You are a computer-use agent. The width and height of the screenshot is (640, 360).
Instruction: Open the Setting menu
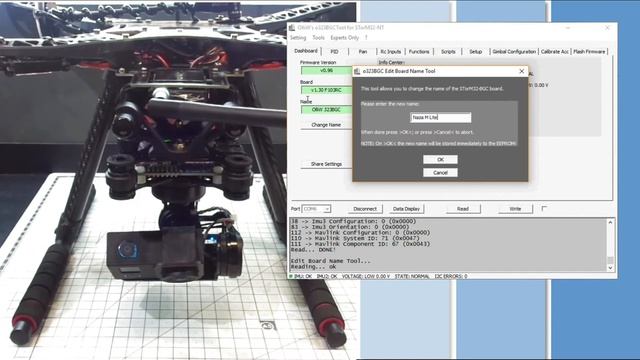298,38
